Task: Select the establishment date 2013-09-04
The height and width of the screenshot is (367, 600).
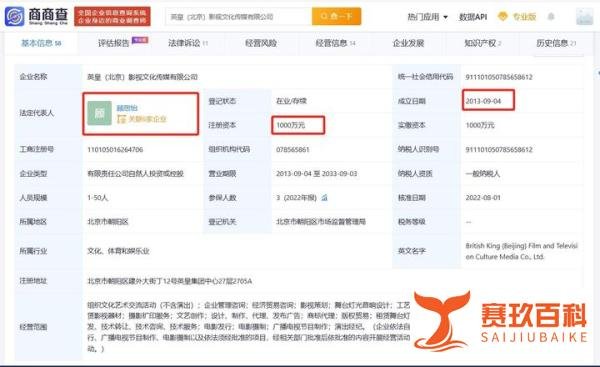Action: 483,101
